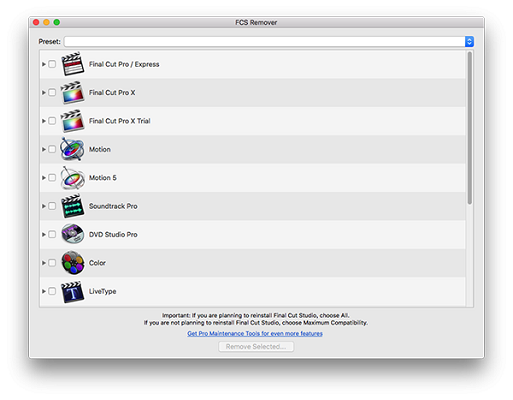Tick the Final Cut Pro X Trial checkbox
The image size is (513, 400).
pos(52,121)
